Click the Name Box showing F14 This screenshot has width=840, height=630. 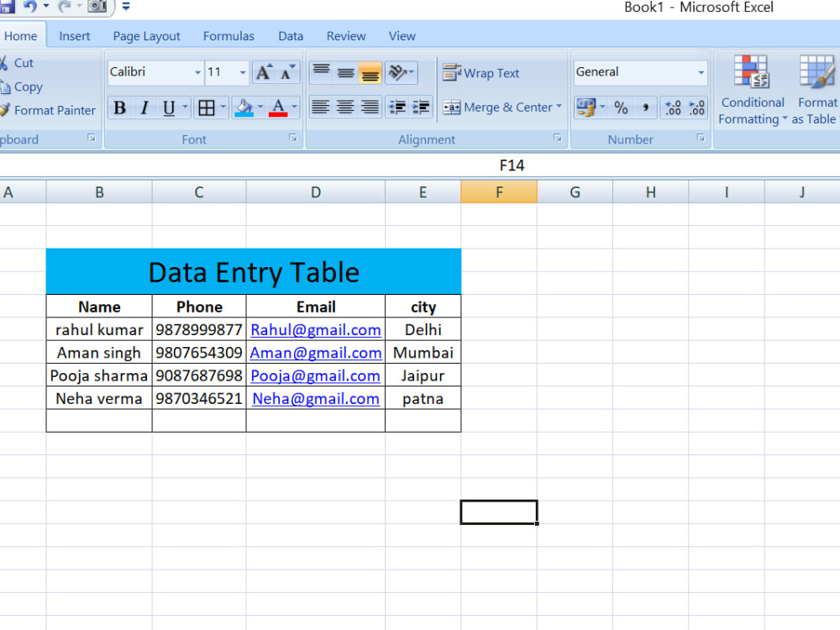tap(512, 165)
